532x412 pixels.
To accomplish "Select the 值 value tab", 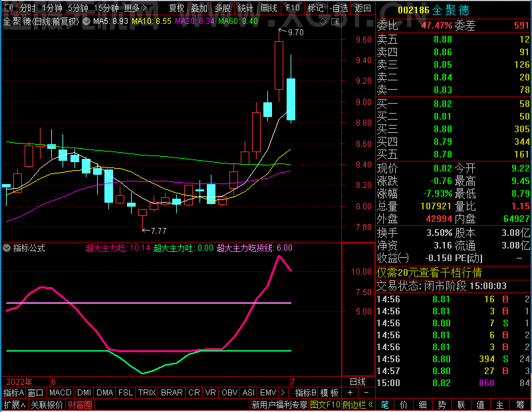I will click(x=481, y=405).
